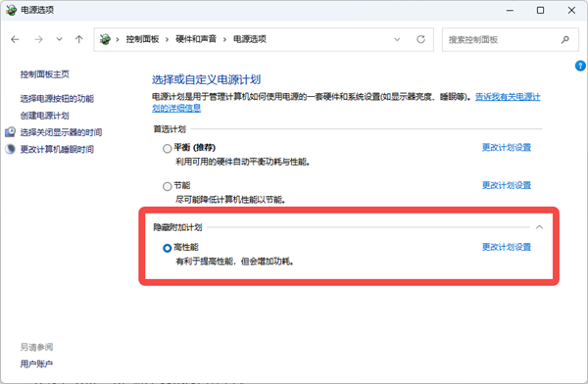Change plan settings for 高性能 plan
This screenshot has height=384, width=588.
[x=507, y=247]
